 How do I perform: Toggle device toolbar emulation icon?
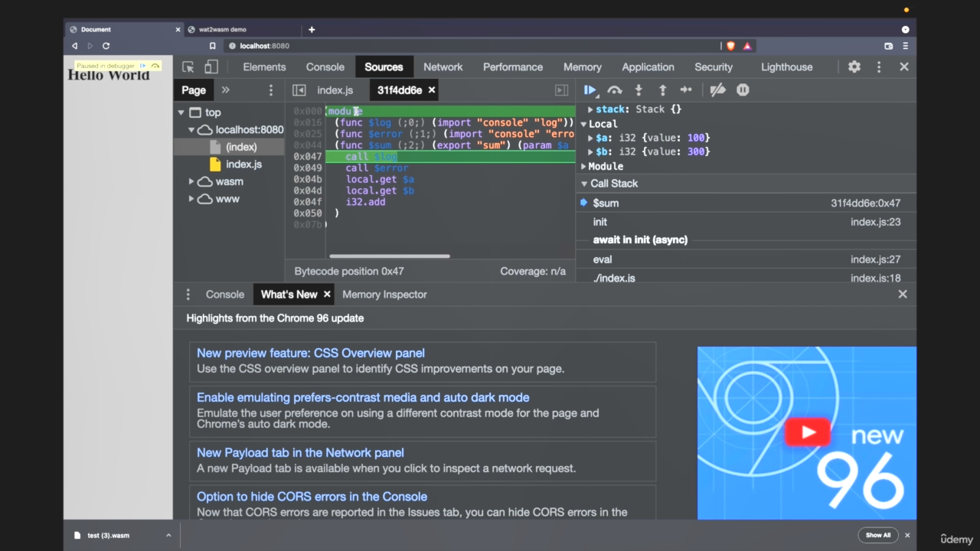pyautogui.click(x=211, y=67)
